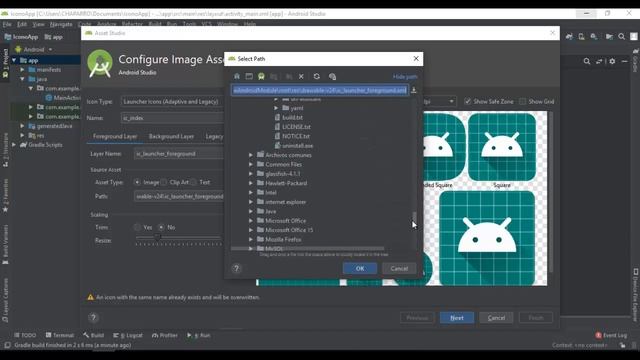Toggle Show Safe Zone checkbox

tap(468, 101)
